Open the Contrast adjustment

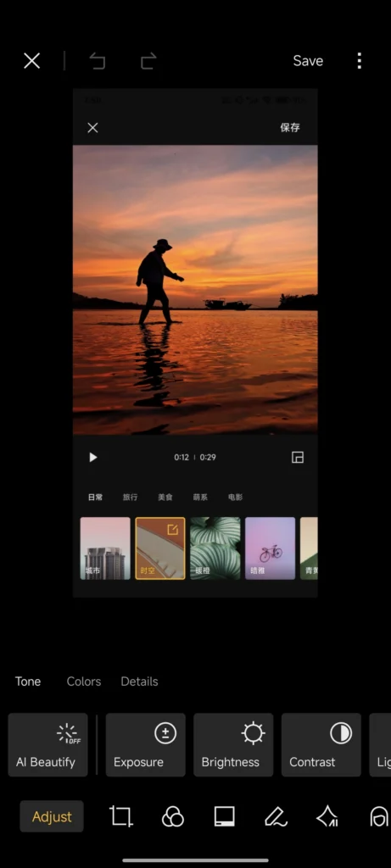tap(321, 744)
